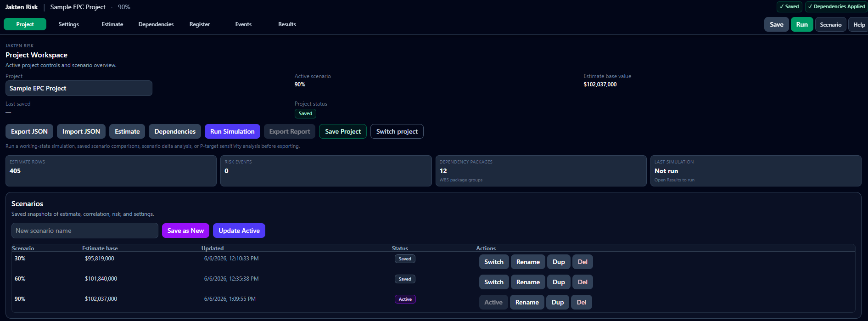Delete the 60% scenario
This screenshot has height=321, width=868.
click(x=582, y=282)
